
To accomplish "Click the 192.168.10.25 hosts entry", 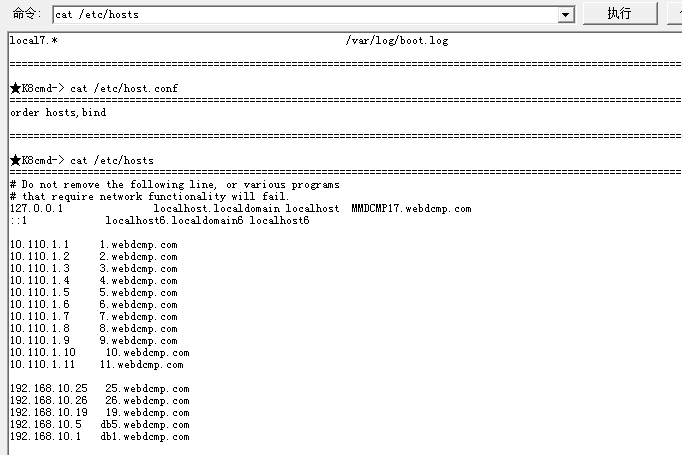I will pyautogui.click(x=100, y=388).
